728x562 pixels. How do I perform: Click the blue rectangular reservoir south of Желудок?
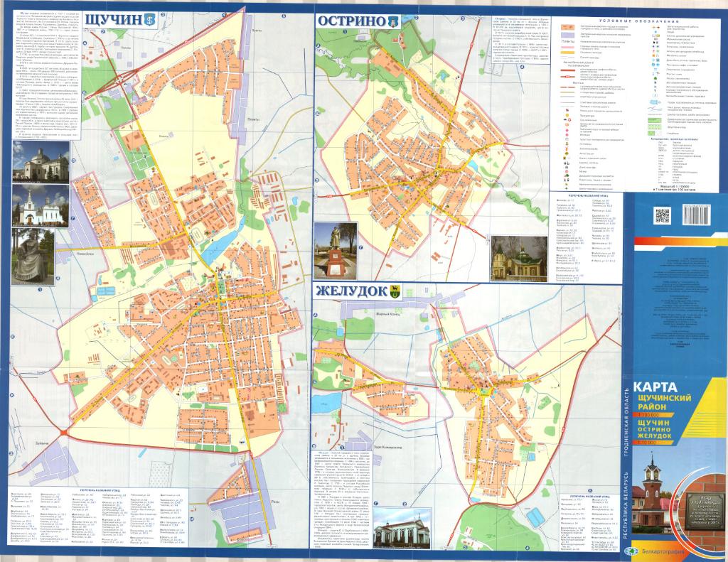(x=536, y=518)
